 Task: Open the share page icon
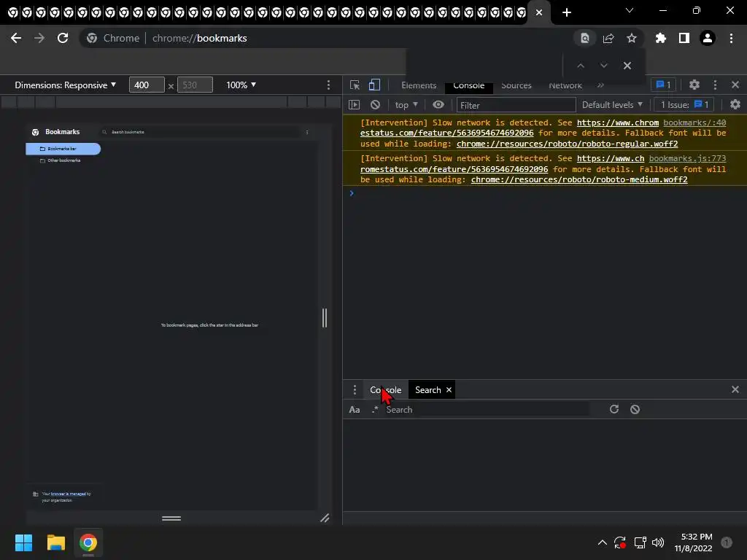point(608,38)
